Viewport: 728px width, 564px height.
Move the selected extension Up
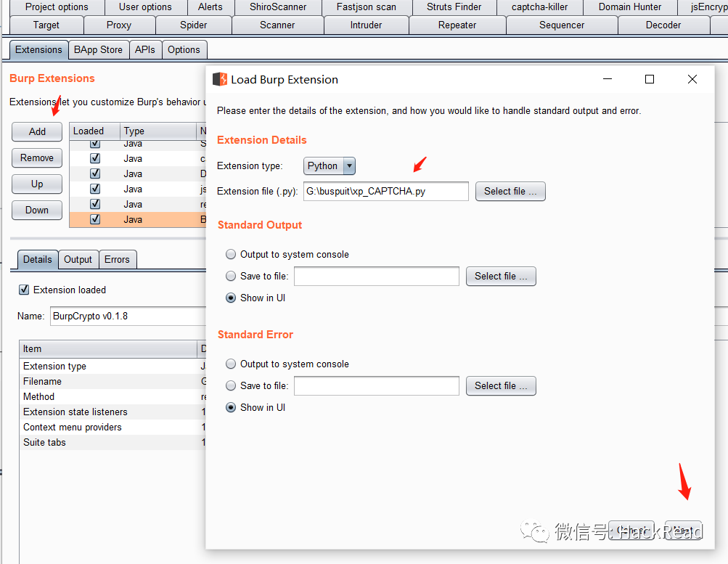point(37,184)
